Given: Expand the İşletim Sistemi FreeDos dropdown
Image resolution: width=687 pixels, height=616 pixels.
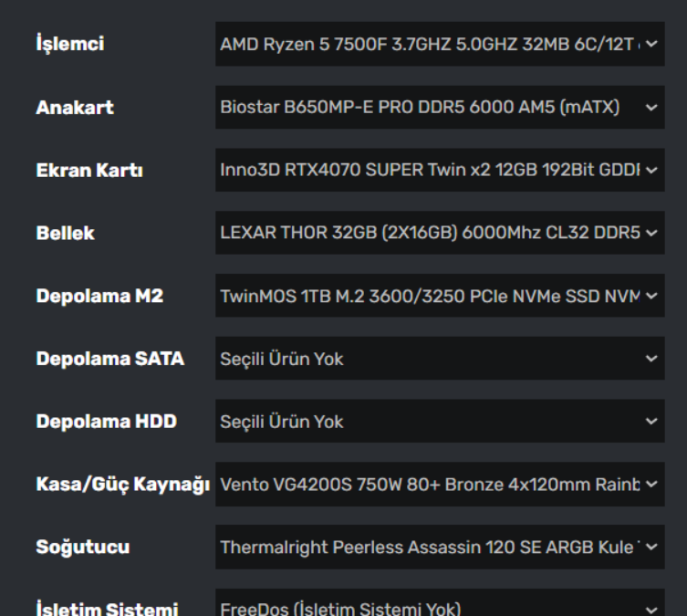Looking at the screenshot, I should click(x=429, y=608).
